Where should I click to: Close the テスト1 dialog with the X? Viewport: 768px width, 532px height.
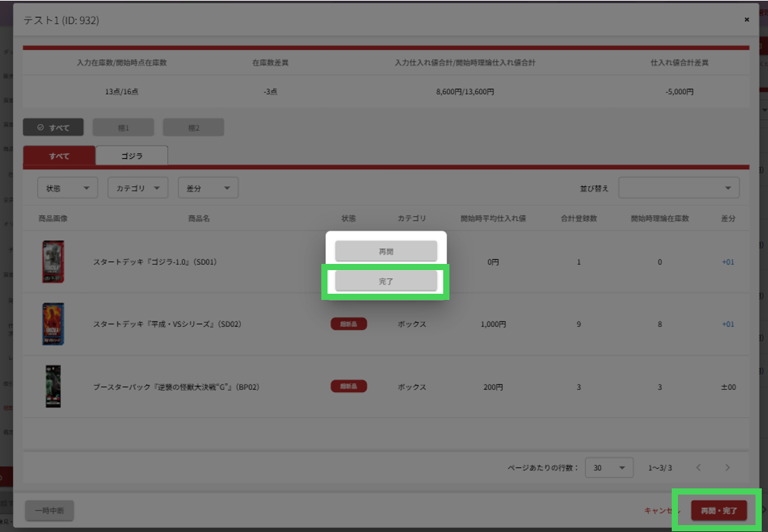point(747,20)
